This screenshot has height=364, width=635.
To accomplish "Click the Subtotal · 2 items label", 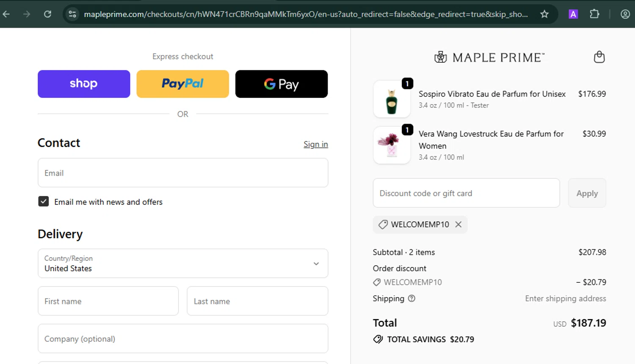I will pyautogui.click(x=404, y=252).
